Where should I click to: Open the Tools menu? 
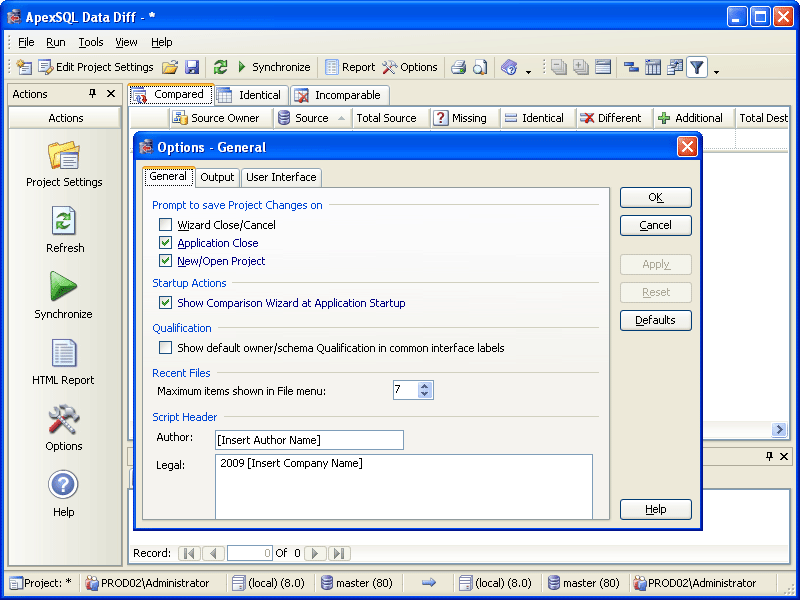(x=91, y=42)
